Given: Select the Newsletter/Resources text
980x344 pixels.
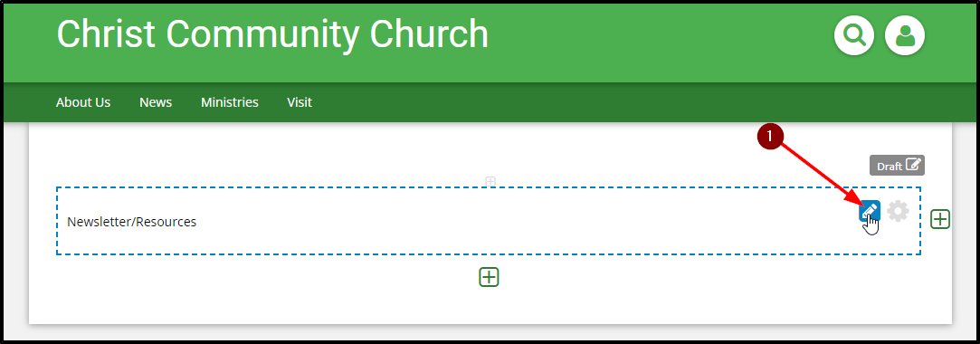Looking at the screenshot, I should pos(132,222).
